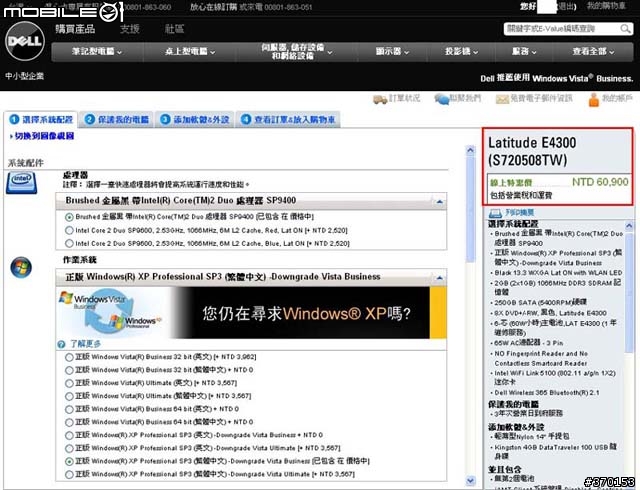Click 中小型企業 link
Viewport: 640px width, 490px height.
pos(24,76)
